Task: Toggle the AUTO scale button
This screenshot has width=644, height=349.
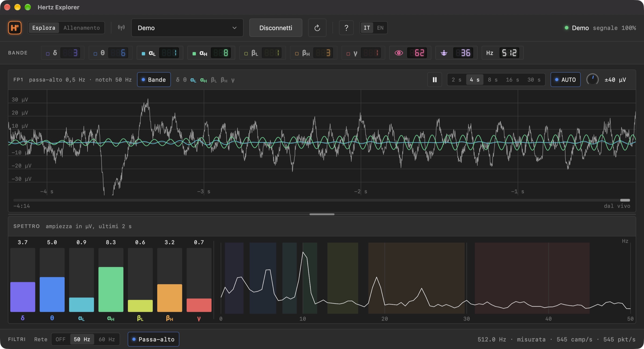Action: coord(565,80)
